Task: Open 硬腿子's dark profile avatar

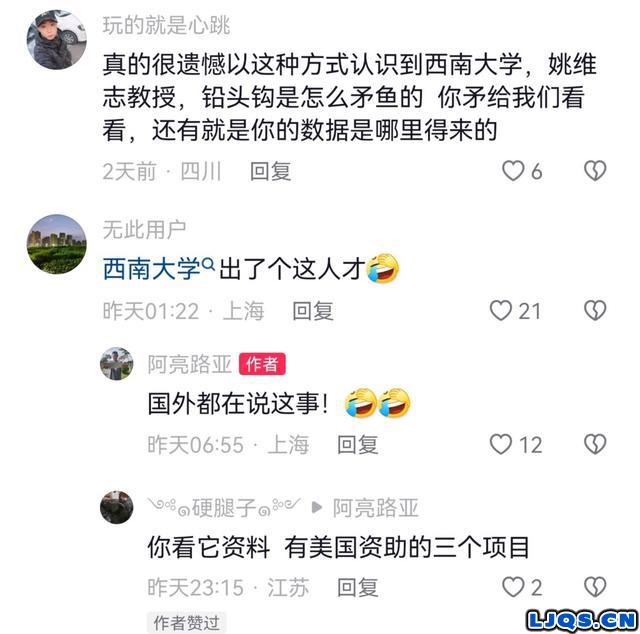Action: click(117, 507)
